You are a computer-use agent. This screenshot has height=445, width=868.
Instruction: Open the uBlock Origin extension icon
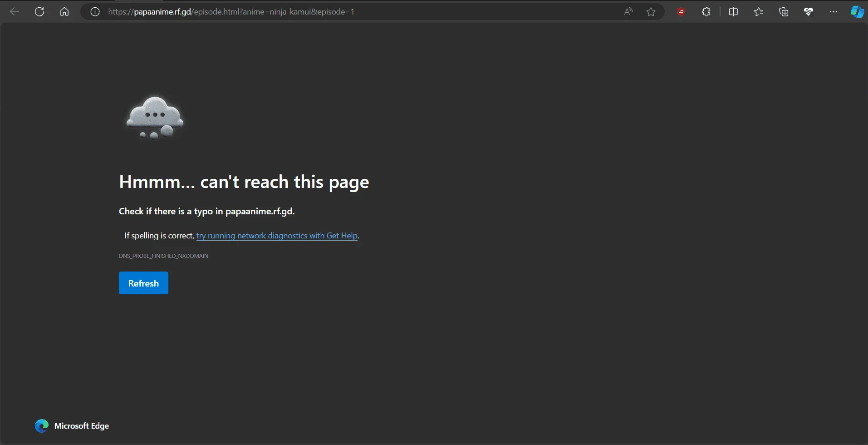(681, 12)
